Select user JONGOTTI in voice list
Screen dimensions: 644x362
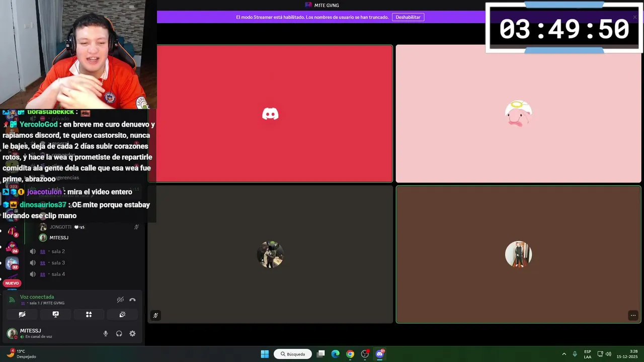coord(60,227)
